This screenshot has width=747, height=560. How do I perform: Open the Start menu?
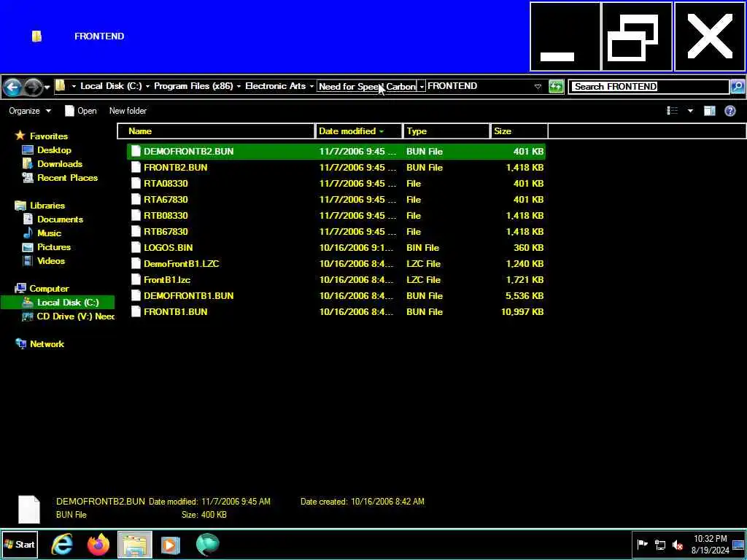pyautogui.click(x=19, y=544)
